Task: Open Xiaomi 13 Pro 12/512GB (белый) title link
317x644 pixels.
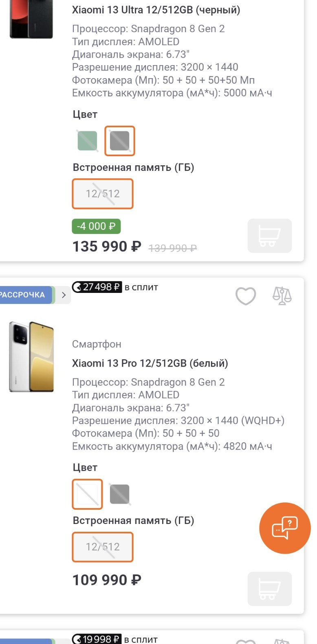Action: tap(150, 363)
